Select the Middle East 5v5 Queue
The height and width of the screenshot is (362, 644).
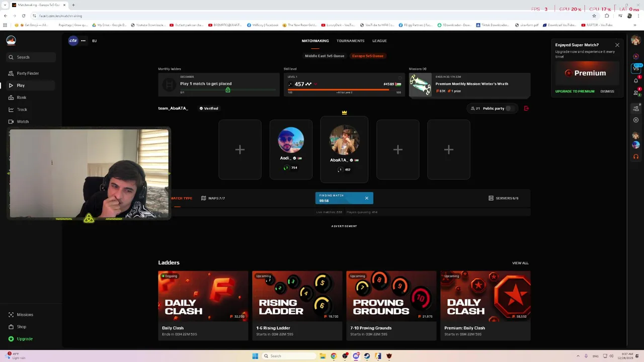pyautogui.click(x=325, y=56)
